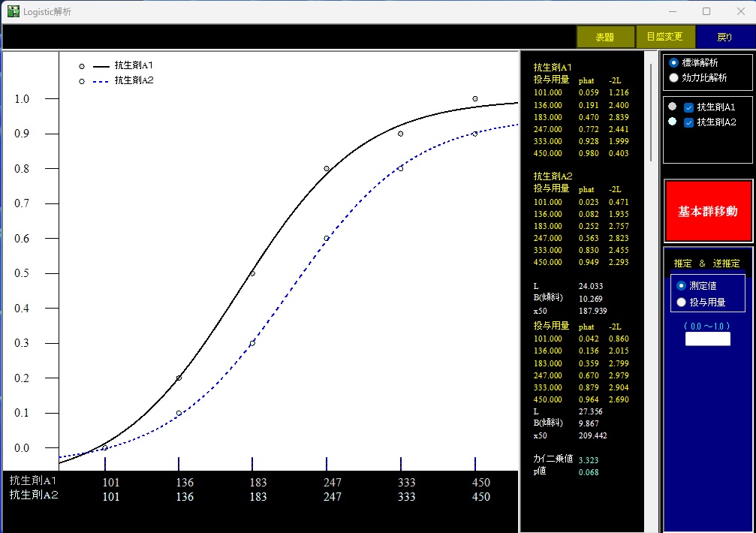
Task: Close the Logistic解析 window
Action: click(739, 11)
